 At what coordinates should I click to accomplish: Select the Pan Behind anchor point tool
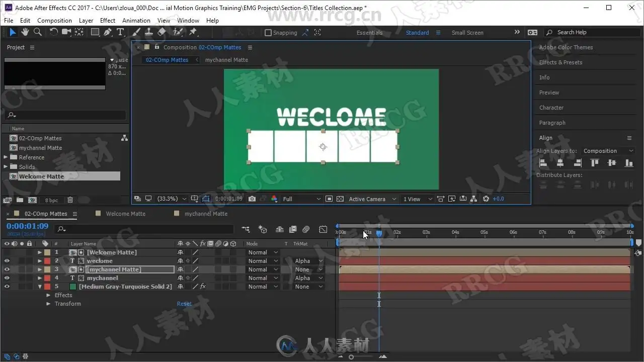pyautogui.click(x=79, y=32)
